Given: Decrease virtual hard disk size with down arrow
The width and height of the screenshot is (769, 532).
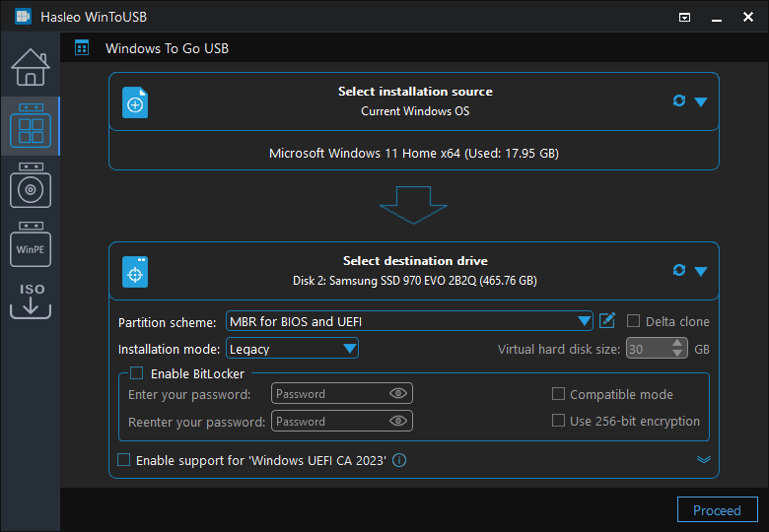Looking at the screenshot, I should (x=677, y=354).
